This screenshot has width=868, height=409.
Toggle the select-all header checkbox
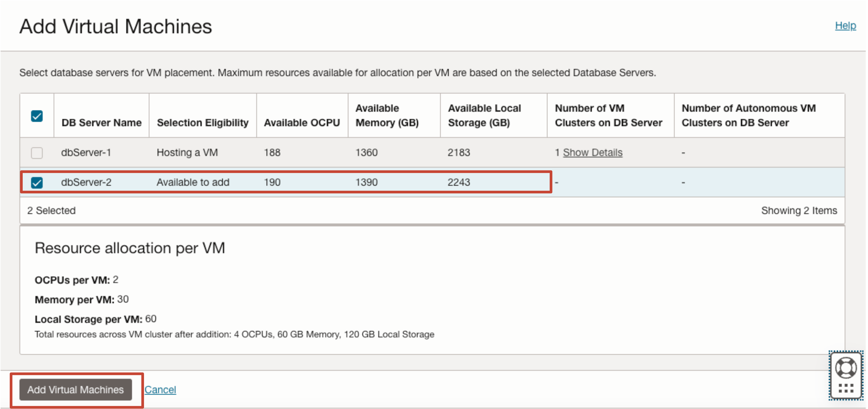tap(37, 116)
